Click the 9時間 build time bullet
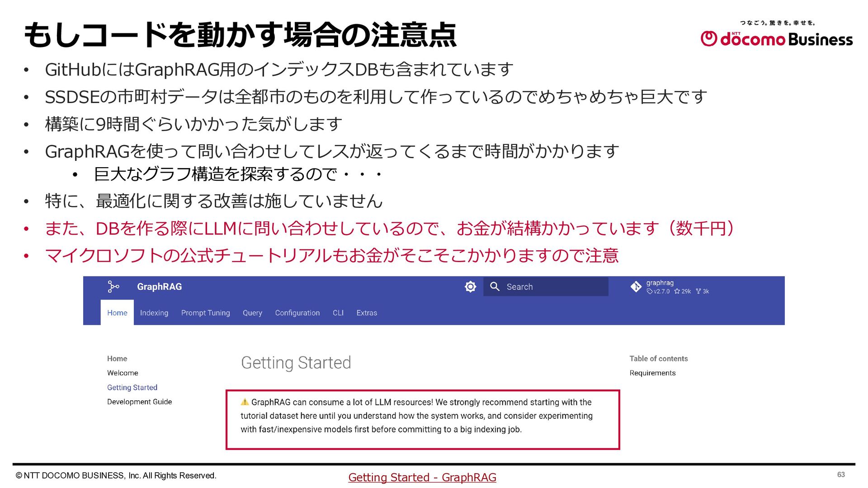 pyautogui.click(x=193, y=124)
